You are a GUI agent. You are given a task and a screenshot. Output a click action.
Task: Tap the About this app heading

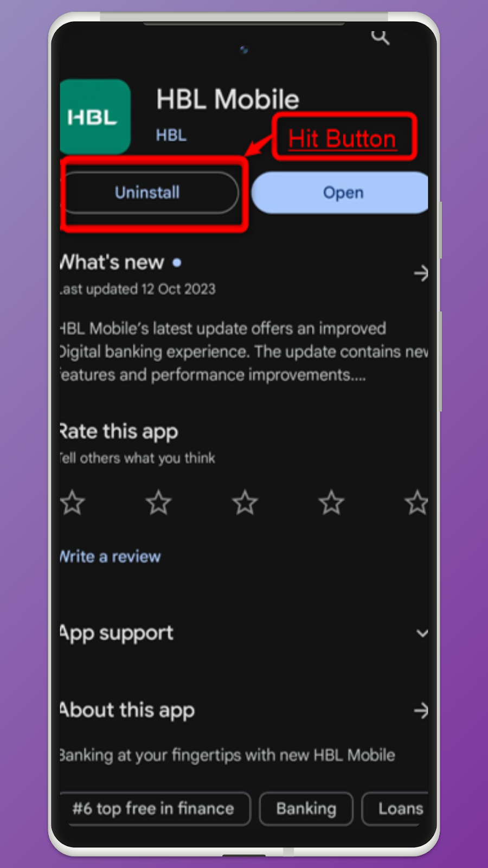click(x=127, y=710)
